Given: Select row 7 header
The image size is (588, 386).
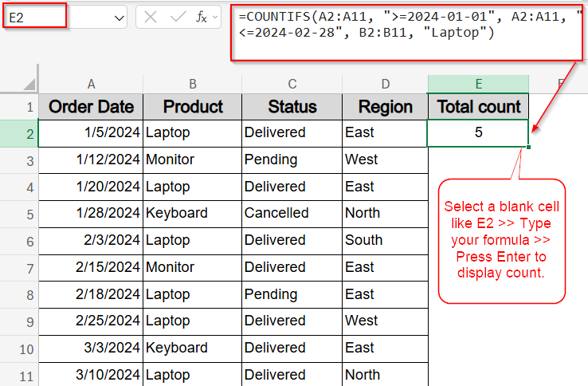Looking at the screenshot, I should (19, 269).
